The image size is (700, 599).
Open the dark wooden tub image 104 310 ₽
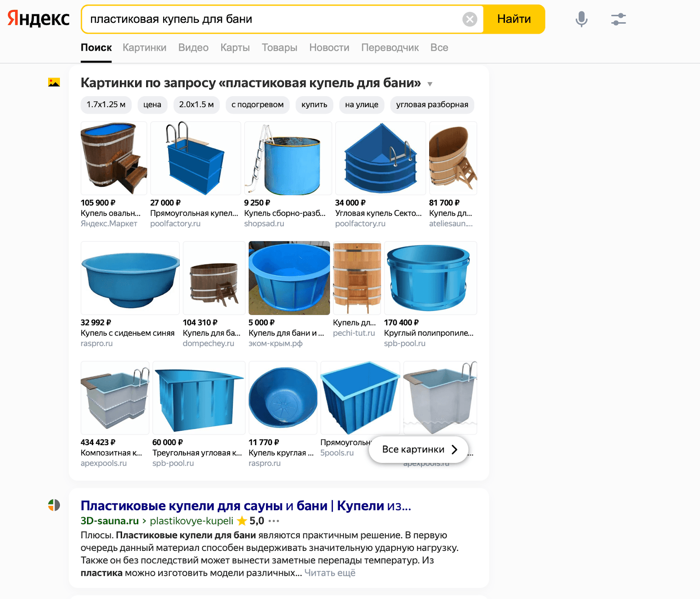pyautogui.click(x=214, y=278)
